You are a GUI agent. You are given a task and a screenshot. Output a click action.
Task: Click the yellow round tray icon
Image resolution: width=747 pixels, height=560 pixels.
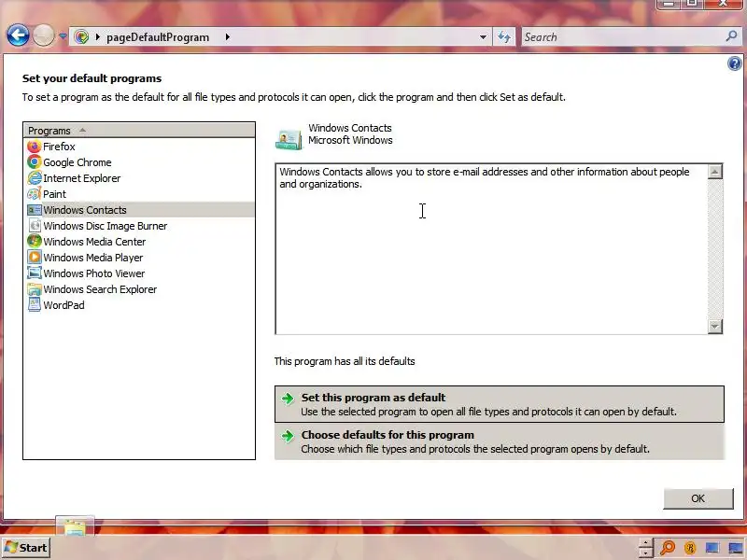coord(690,548)
